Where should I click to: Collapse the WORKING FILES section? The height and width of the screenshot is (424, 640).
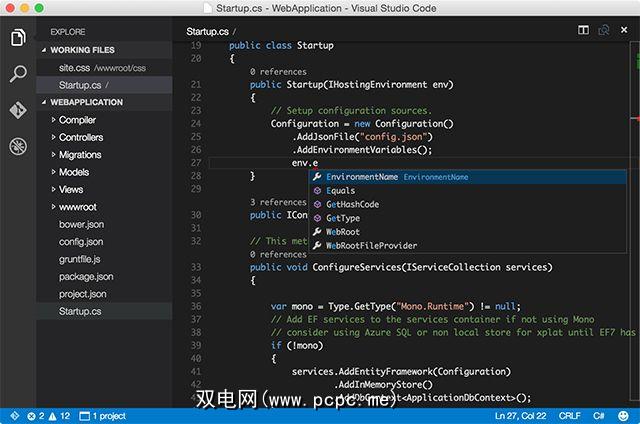pos(81,50)
